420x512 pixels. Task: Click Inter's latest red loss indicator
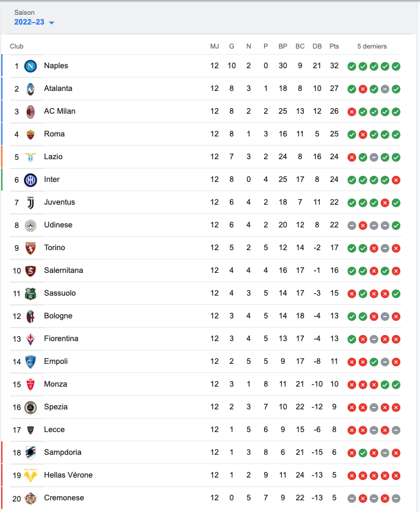pos(396,180)
